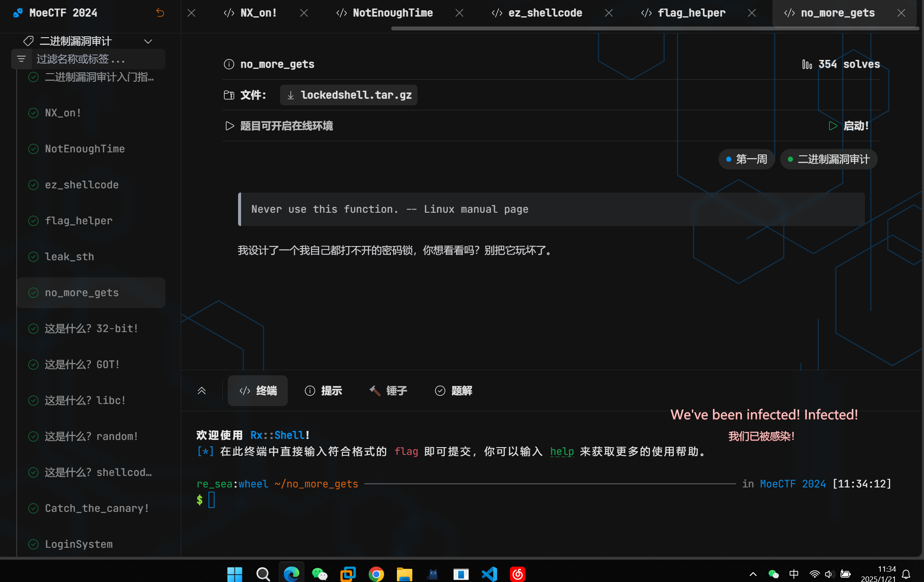Click the orange back arrow icon

(x=160, y=13)
